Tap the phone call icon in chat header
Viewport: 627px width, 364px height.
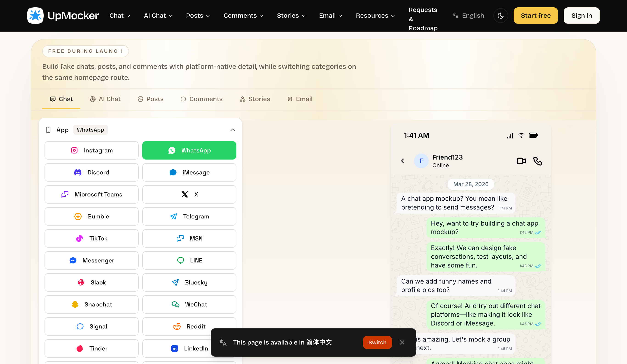point(538,161)
